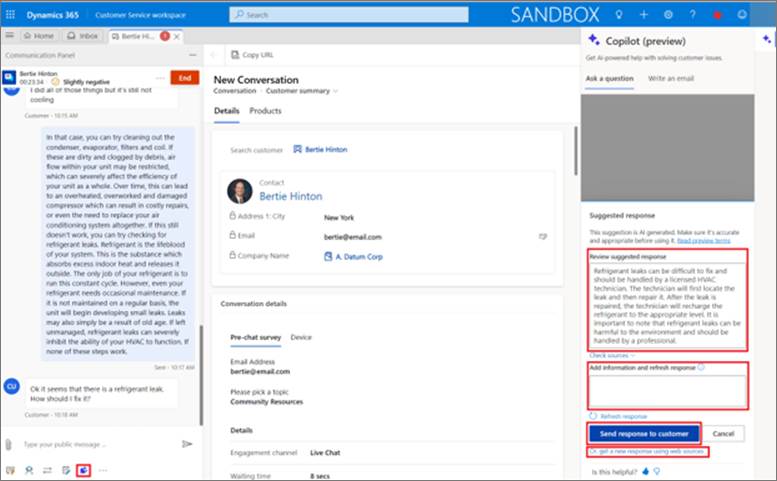End the conversation with the End button
777x481 pixels.
click(184, 77)
